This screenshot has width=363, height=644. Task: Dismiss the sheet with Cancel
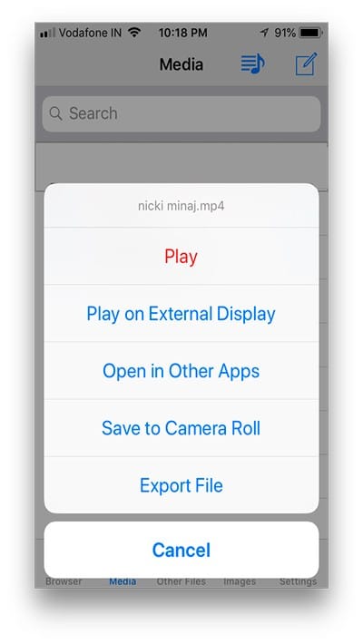pos(181,550)
